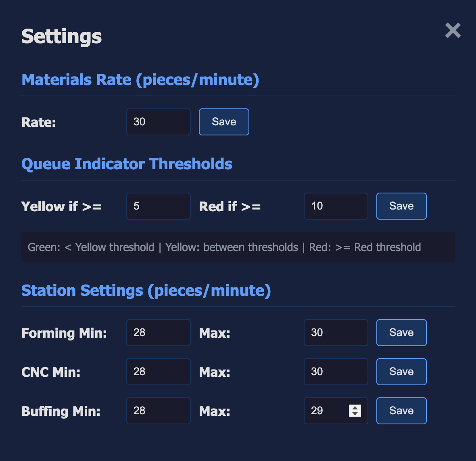Increase Buffing Max with stepper up arrow
476x461 pixels.
(355, 407)
